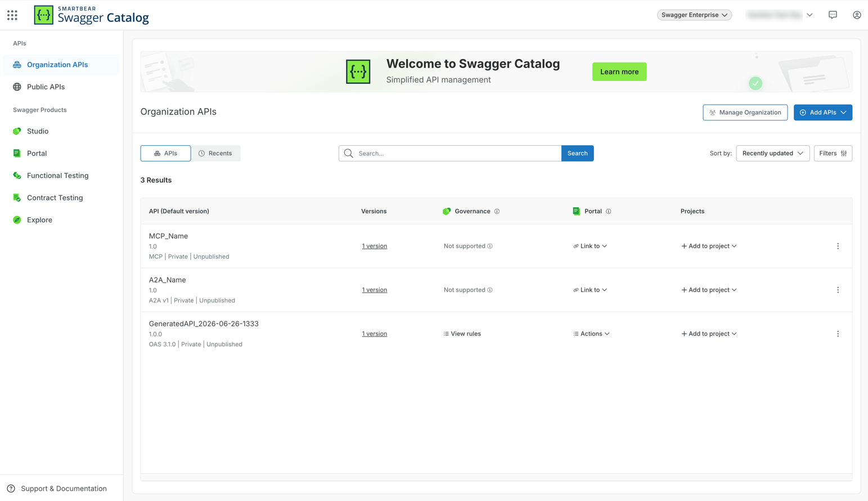Open the Filters button
Viewport: 868px width, 501px height.
coord(833,153)
